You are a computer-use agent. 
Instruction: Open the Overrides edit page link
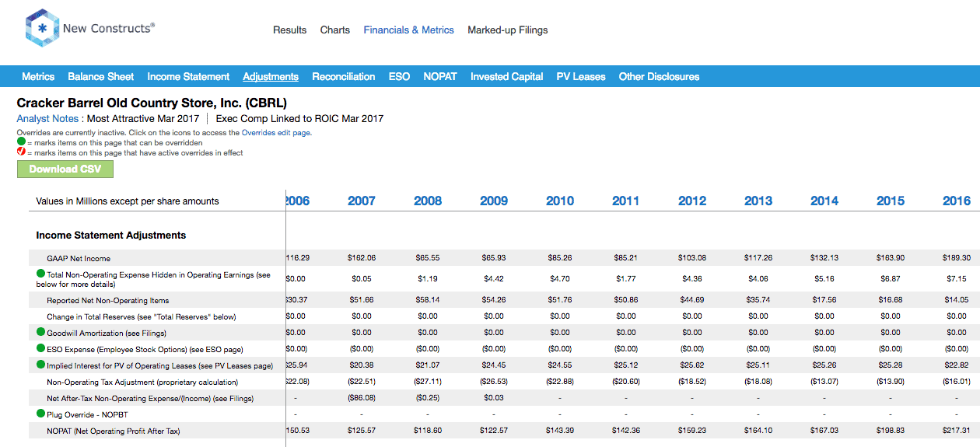tap(276, 133)
